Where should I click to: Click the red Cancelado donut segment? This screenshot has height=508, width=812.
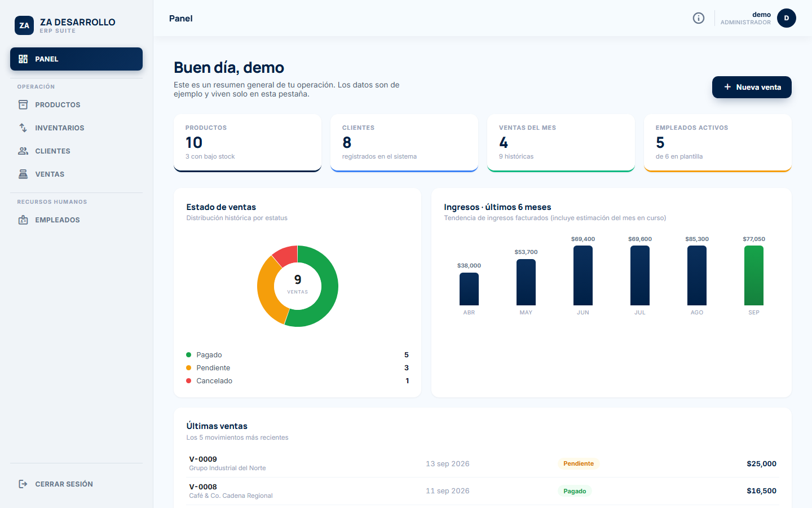point(287,255)
